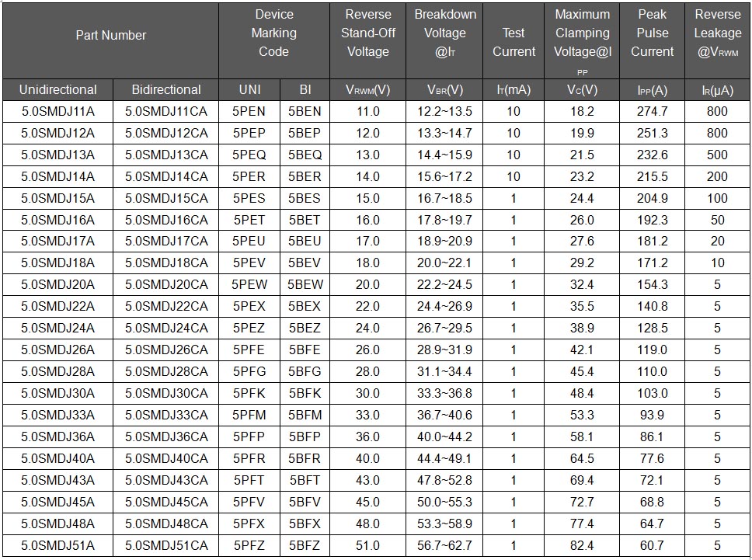Select part number 5.0SMDJ11A
The height and width of the screenshot is (560, 752).
click(x=57, y=112)
